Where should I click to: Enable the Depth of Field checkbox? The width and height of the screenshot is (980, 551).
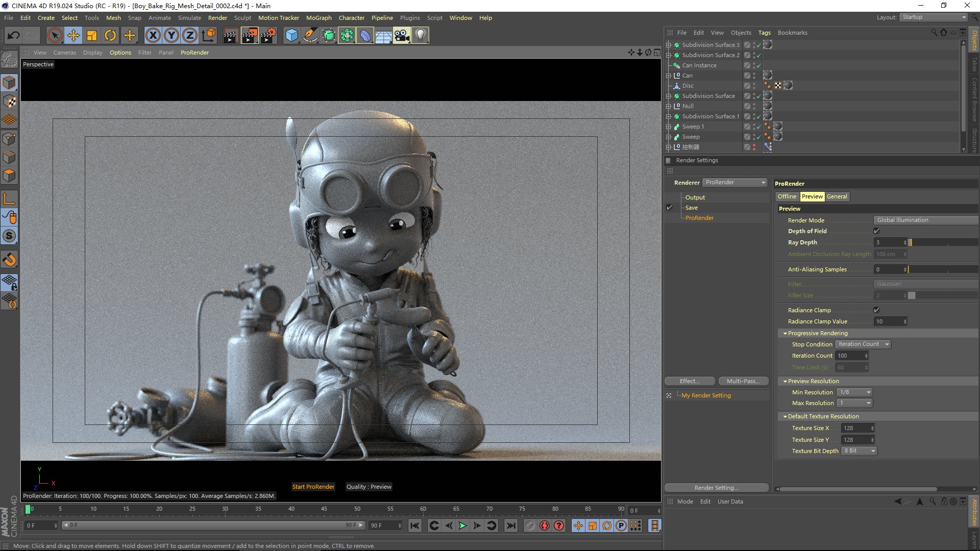876,231
